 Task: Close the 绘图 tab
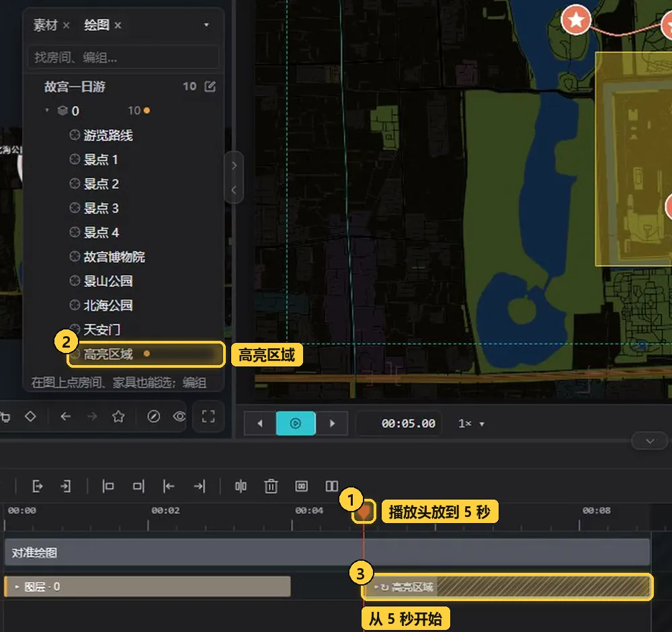pyautogui.click(x=118, y=26)
